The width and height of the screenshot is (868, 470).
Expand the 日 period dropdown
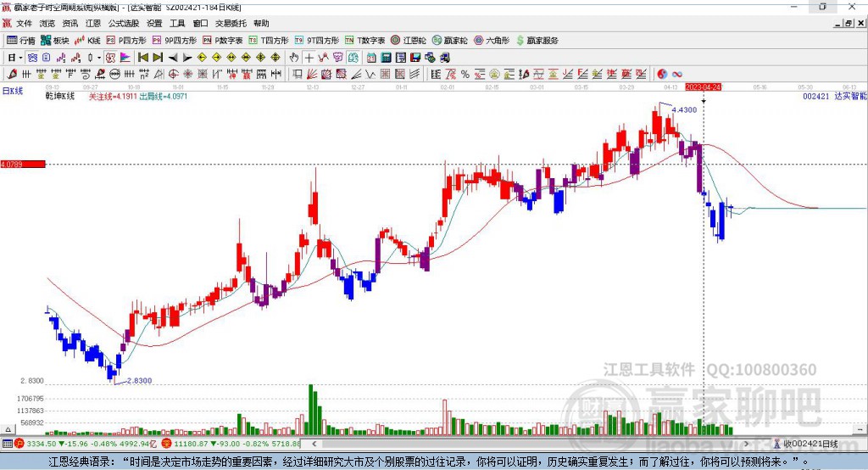[15, 58]
